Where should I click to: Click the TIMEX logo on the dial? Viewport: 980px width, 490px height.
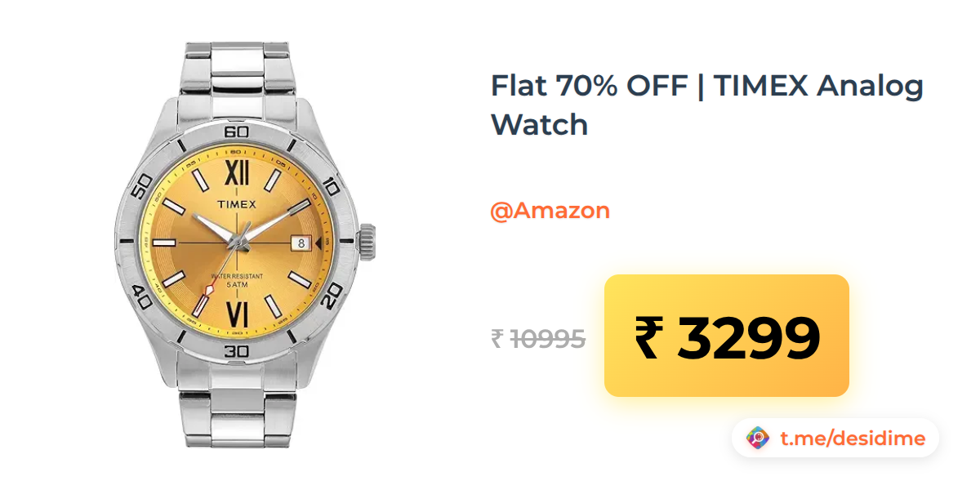236,206
